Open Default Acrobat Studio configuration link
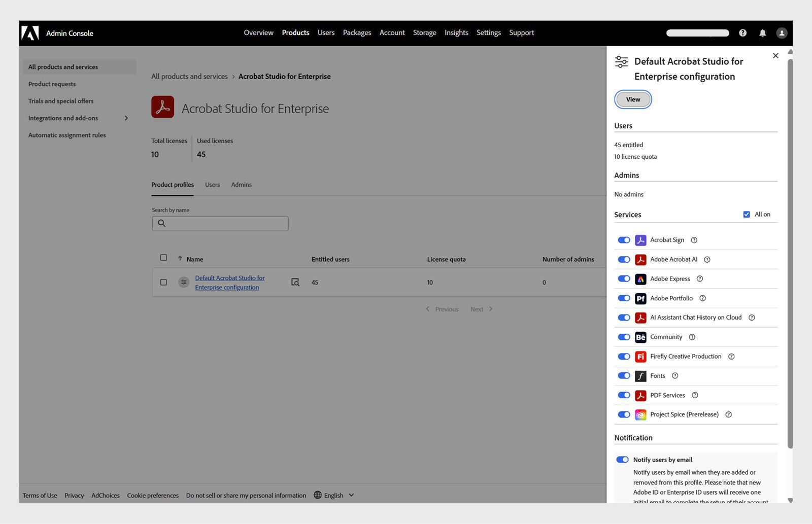 229,283
